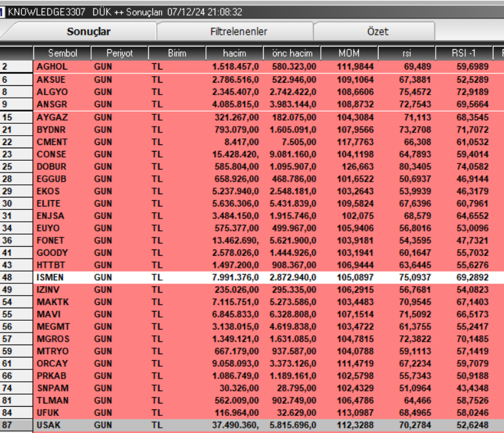The width and height of the screenshot is (504, 433).
Task: Sort by the Periyot column header
Action: click(119, 53)
